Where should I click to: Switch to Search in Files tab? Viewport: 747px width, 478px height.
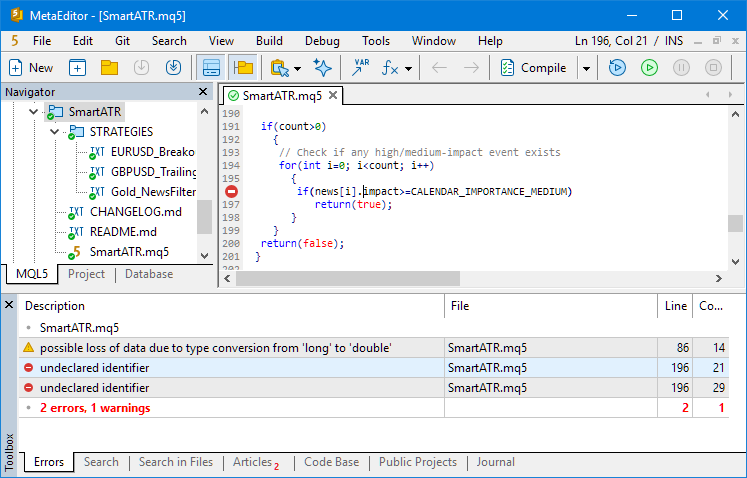[176, 462]
